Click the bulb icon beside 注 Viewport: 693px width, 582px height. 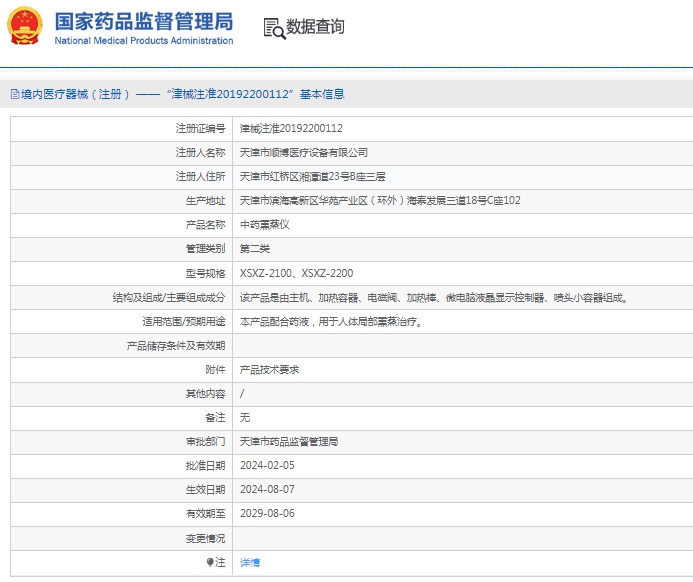(210, 562)
